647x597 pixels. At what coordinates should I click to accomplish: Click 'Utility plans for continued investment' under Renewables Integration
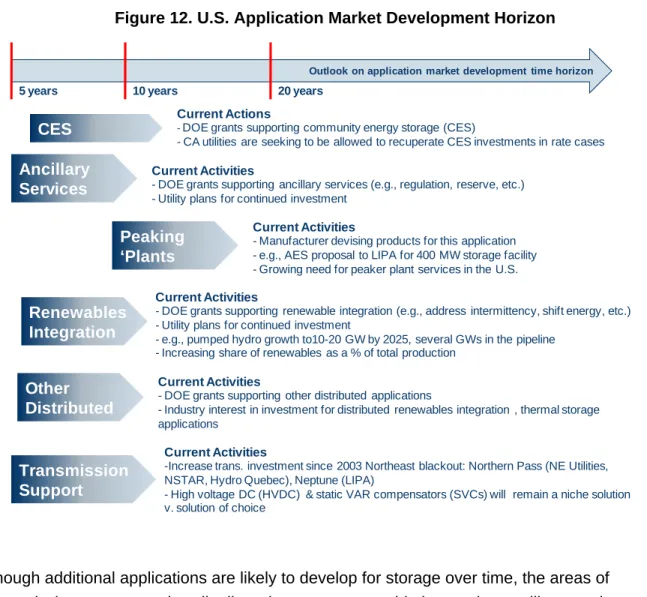coord(253,325)
